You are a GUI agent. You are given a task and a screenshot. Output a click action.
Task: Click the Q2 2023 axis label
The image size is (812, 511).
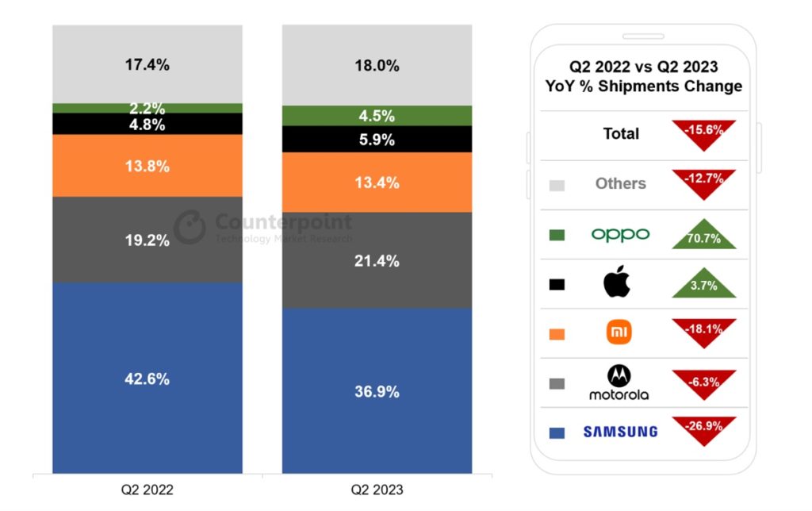point(377,490)
